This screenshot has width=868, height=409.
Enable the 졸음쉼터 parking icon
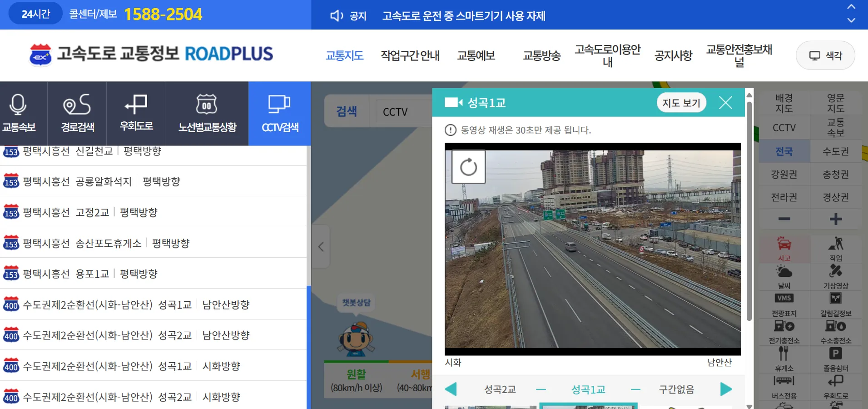tap(836, 358)
